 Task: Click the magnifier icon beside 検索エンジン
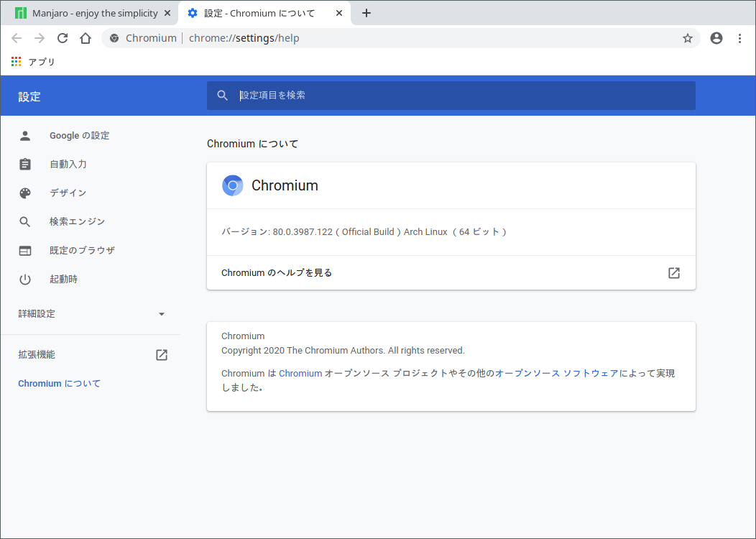click(x=25, y=222)
